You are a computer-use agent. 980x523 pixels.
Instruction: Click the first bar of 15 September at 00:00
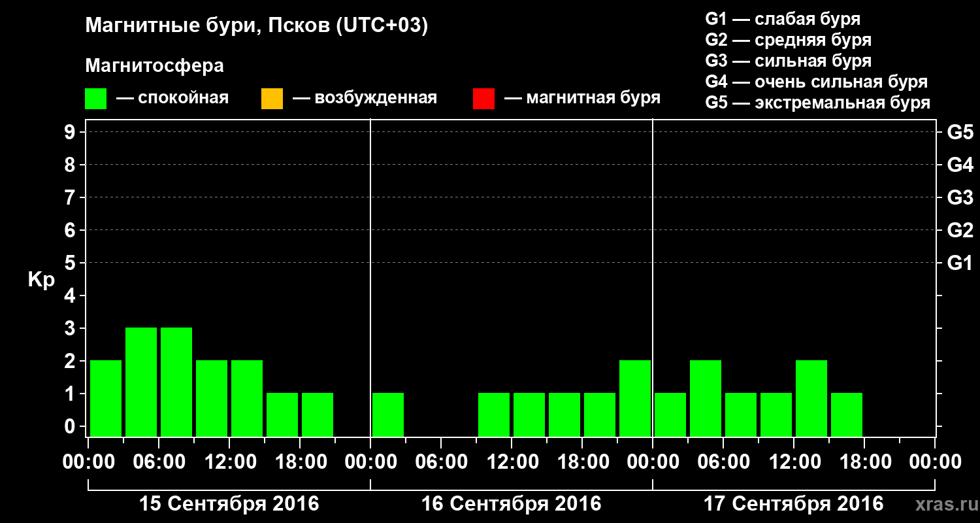(x=106, y=398)
